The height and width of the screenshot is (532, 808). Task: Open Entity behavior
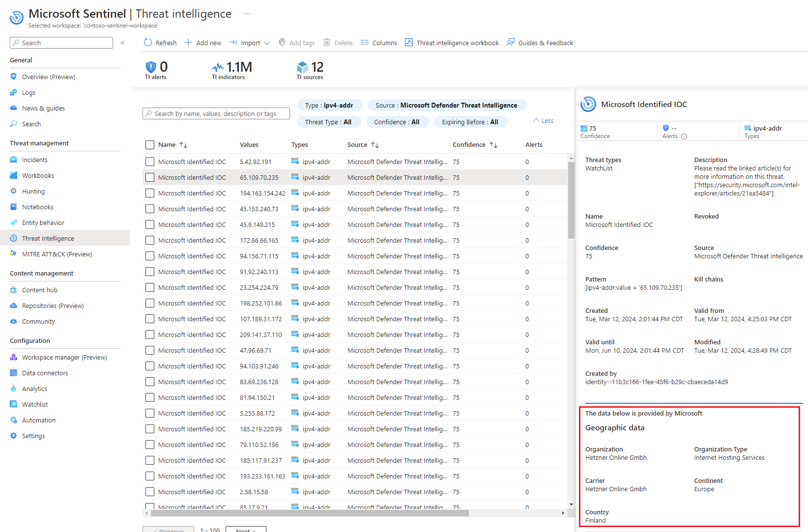pyautogui.click(x=43, y=223)
